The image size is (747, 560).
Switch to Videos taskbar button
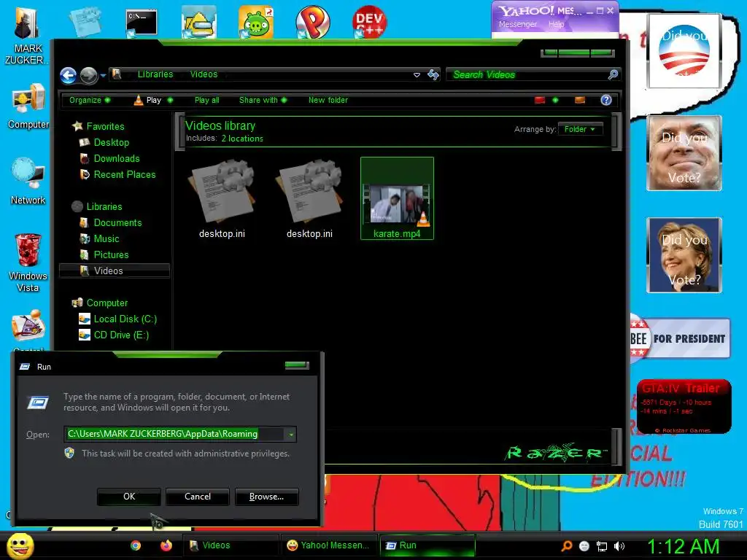[x=231, y=545]
